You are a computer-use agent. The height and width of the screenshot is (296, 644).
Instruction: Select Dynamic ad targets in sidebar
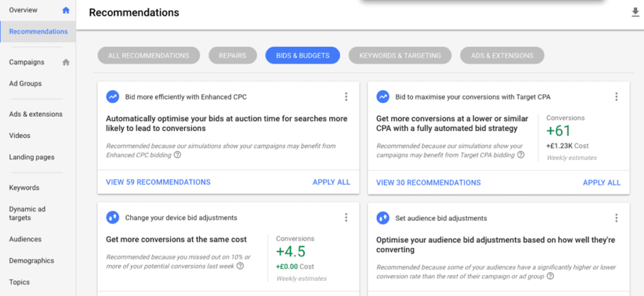click(26, 214)
